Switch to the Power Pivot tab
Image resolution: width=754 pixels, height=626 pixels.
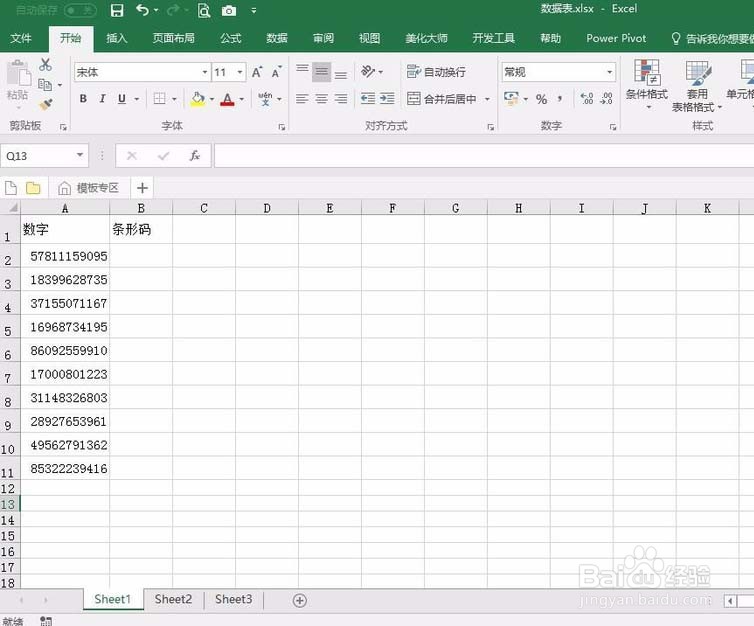pyautogui.click(x=616, y=38)
